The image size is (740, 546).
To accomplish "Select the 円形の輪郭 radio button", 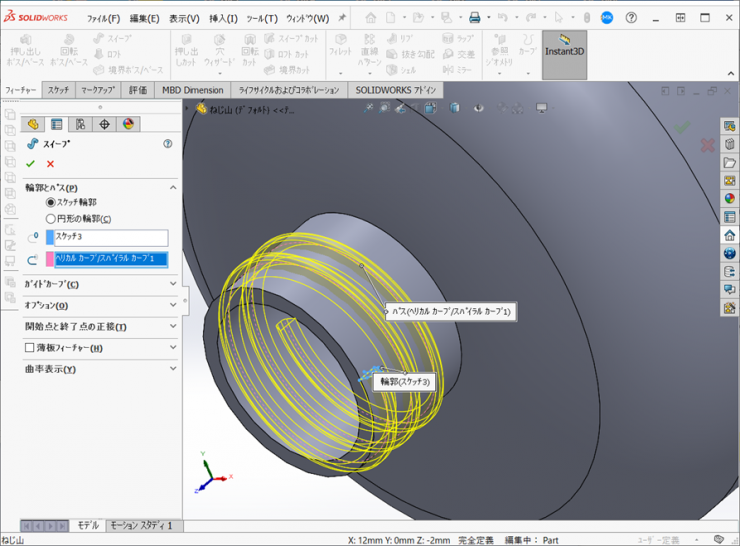I will pos(52,219).
